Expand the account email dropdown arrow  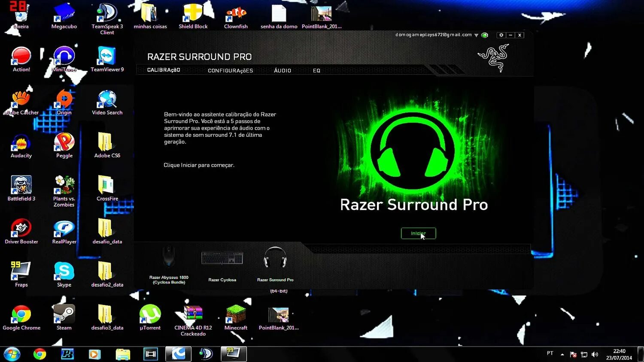[476, 35]
